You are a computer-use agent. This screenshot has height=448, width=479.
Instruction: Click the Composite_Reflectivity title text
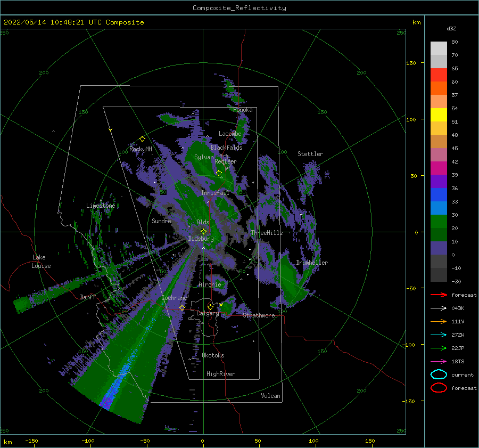tap(239, 8)
